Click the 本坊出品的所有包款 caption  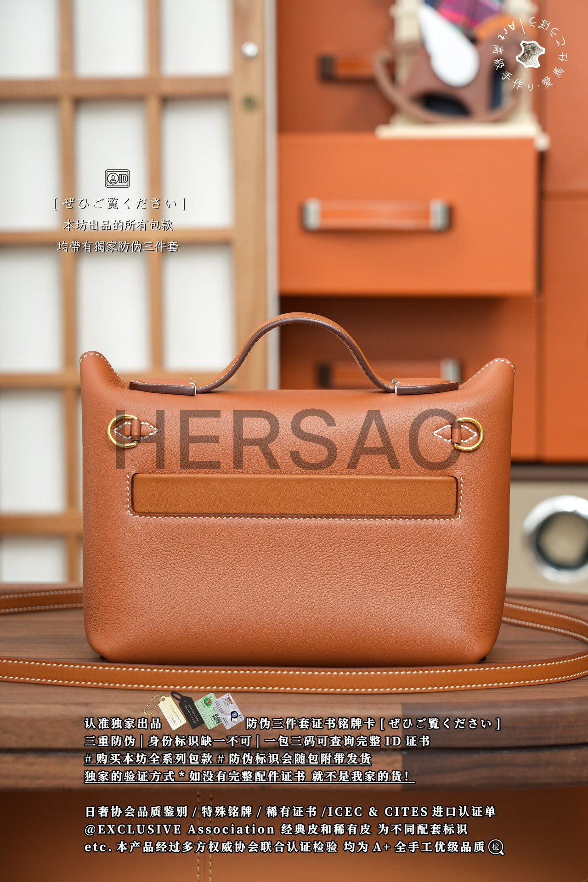click(118, 225)
